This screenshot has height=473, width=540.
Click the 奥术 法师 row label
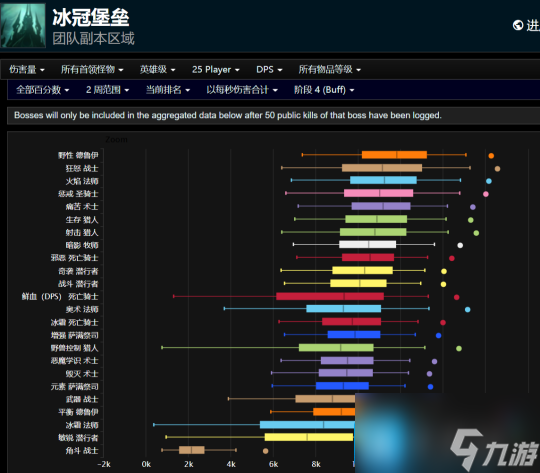(x=82, y=309)
